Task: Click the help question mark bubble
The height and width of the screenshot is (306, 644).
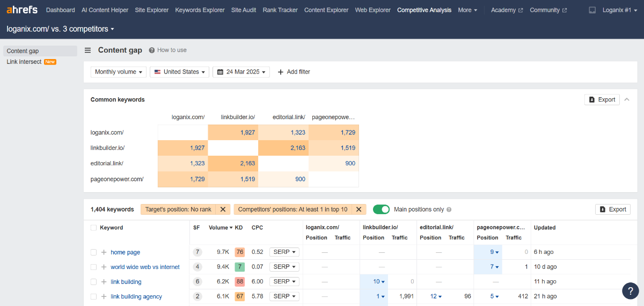Action: tap(631, 290)
